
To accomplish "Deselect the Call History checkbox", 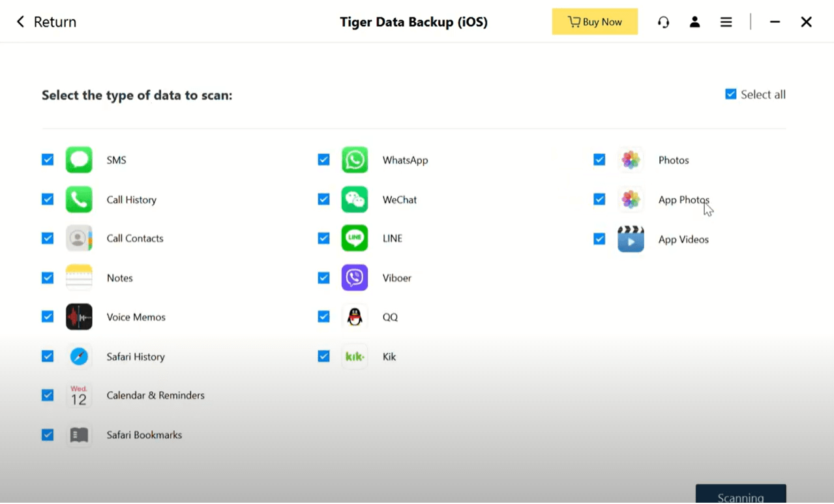I will pos(48,200).
